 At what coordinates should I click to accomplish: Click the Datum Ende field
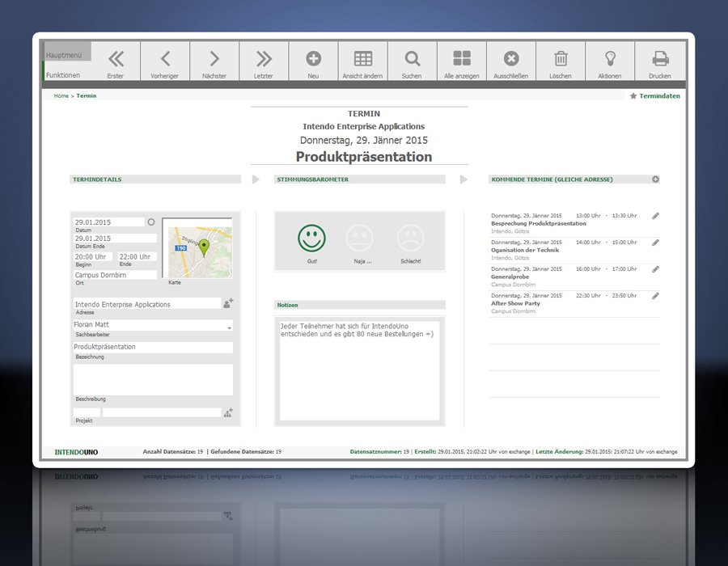tap(115, 239)
